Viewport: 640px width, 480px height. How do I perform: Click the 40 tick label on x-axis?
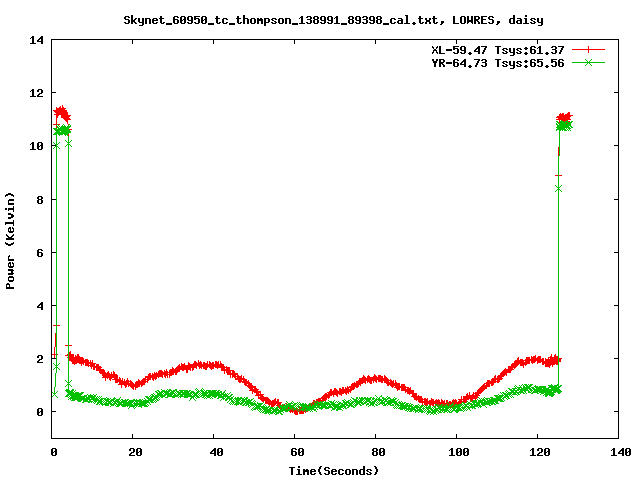(x=214, y=453)
